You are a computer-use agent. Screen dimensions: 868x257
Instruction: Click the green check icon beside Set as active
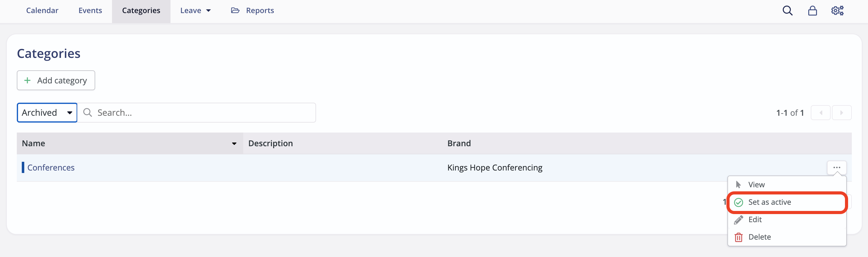point(738,202)
